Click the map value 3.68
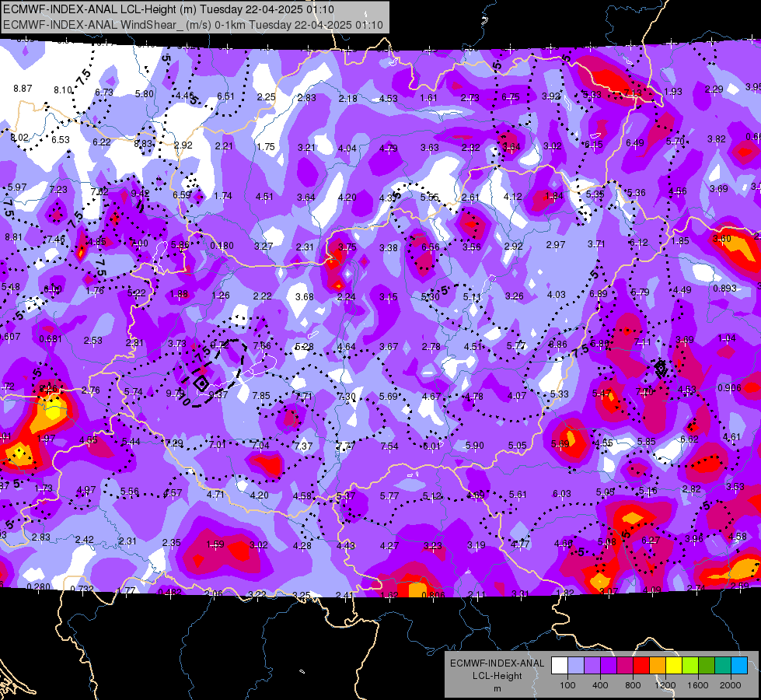Viewport: 761px width, 700px height. click(304, 297)
